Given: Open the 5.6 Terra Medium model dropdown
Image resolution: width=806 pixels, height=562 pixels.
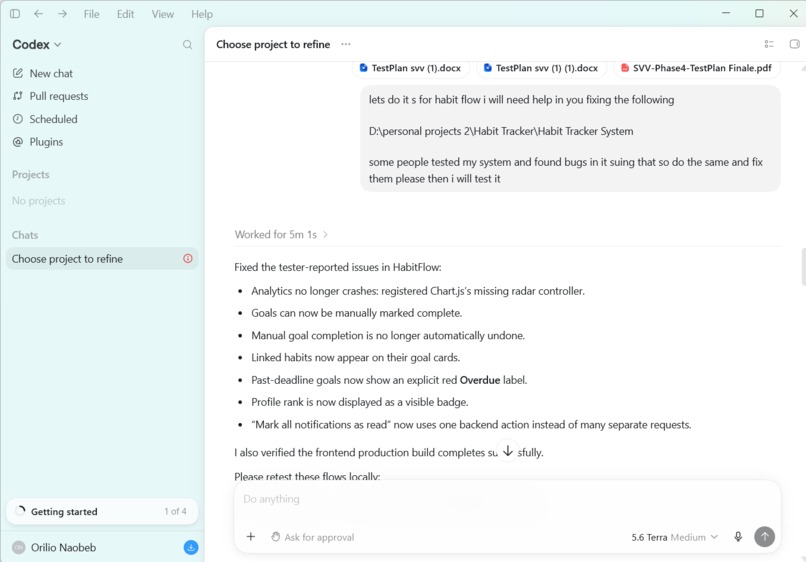Looking at the screenshot, I should (x=674, y=537).
